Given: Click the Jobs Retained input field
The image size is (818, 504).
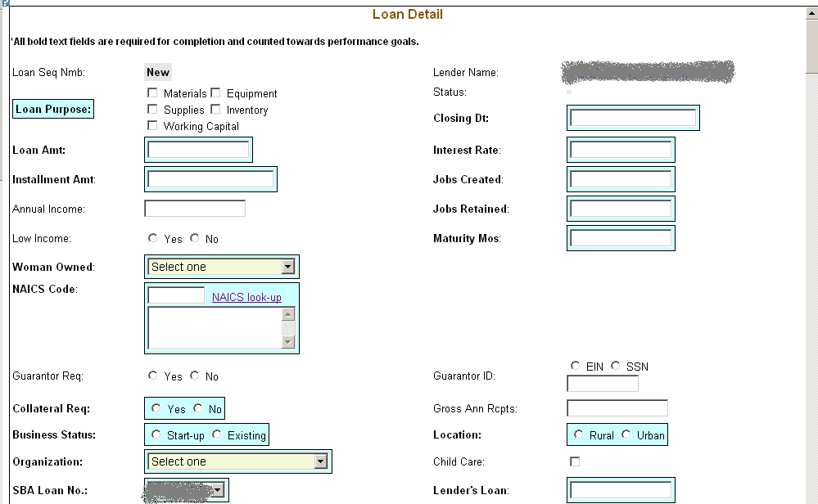Looking at the screenshot, I should point(621,209).
